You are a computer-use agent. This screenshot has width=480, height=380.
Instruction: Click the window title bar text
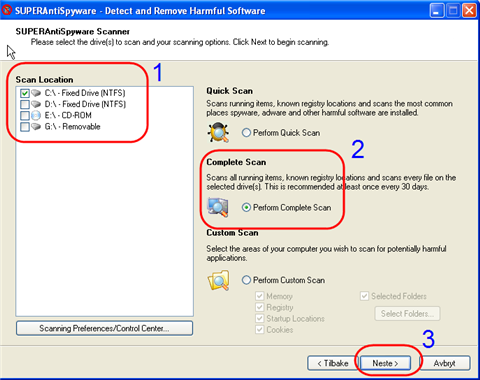140,11
